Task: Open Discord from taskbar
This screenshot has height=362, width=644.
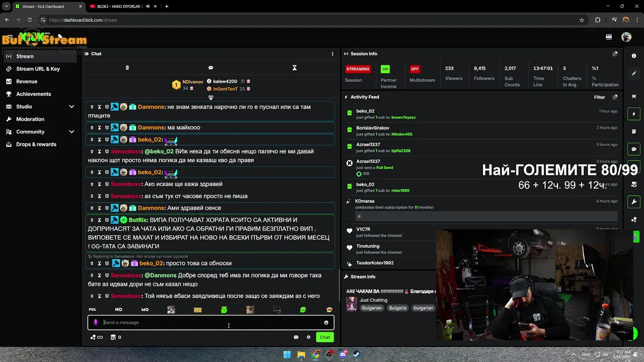Action: (343, 355)
